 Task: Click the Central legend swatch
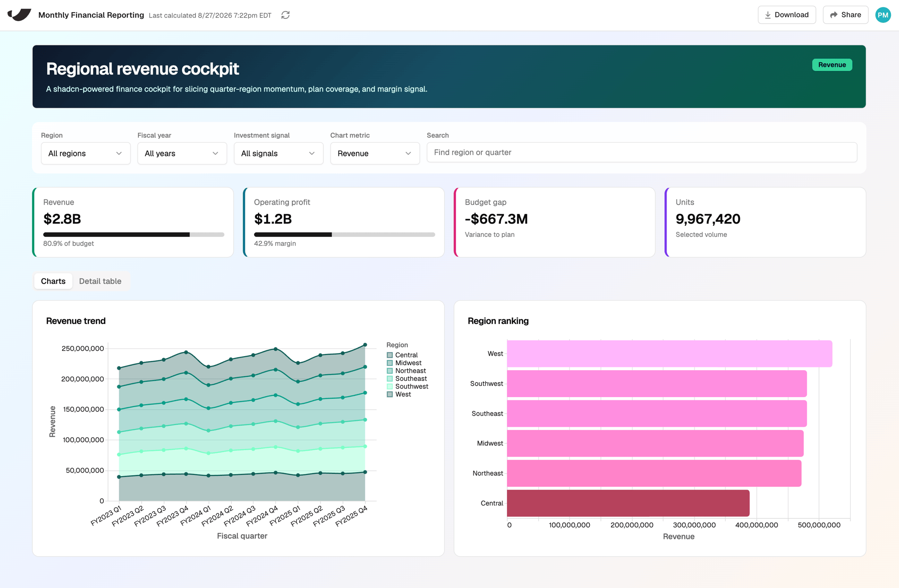coord(390,355)
